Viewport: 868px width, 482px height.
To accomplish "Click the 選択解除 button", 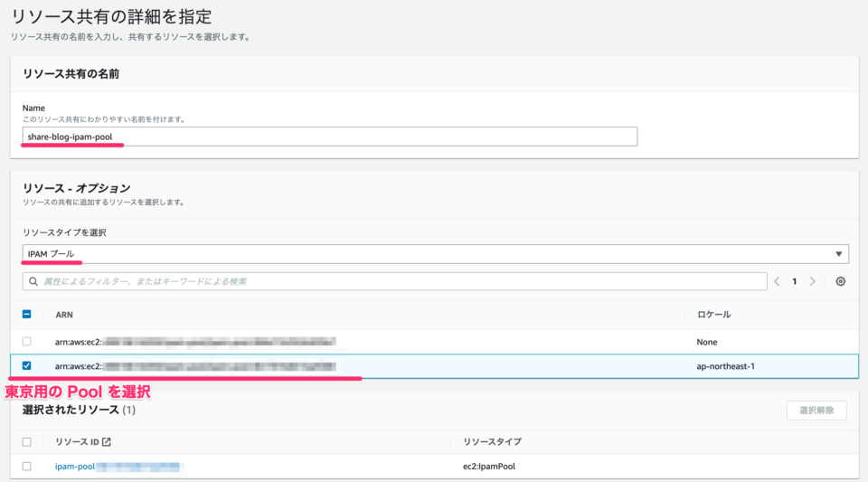I will click(x=816, y=410).
